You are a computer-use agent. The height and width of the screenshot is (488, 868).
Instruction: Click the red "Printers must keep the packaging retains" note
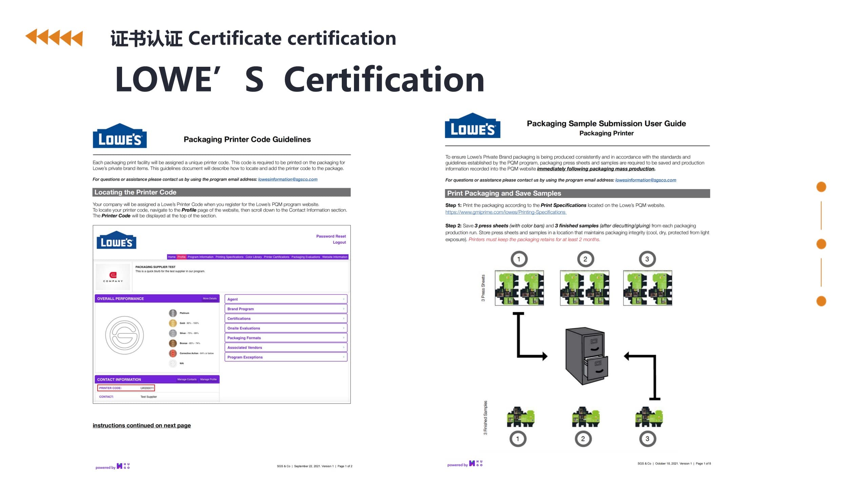[534, 239]
